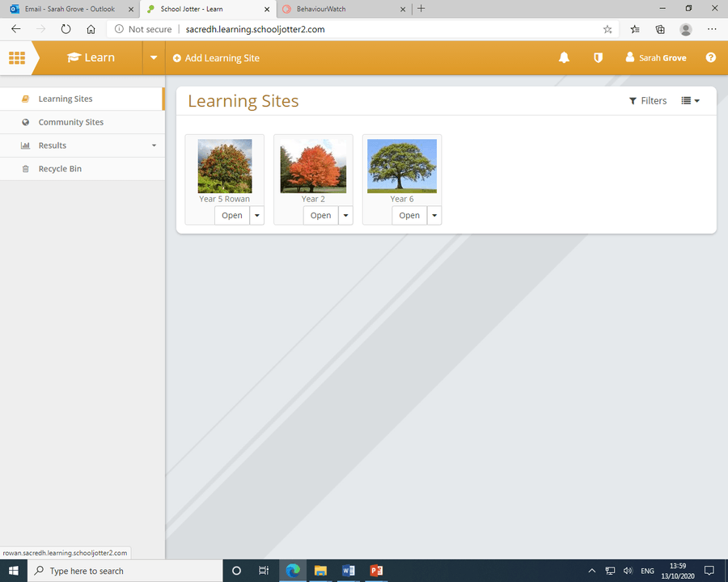
Task: Open File Explorer from taskbar
Action: pyautogui.click(x=320, y=571)
